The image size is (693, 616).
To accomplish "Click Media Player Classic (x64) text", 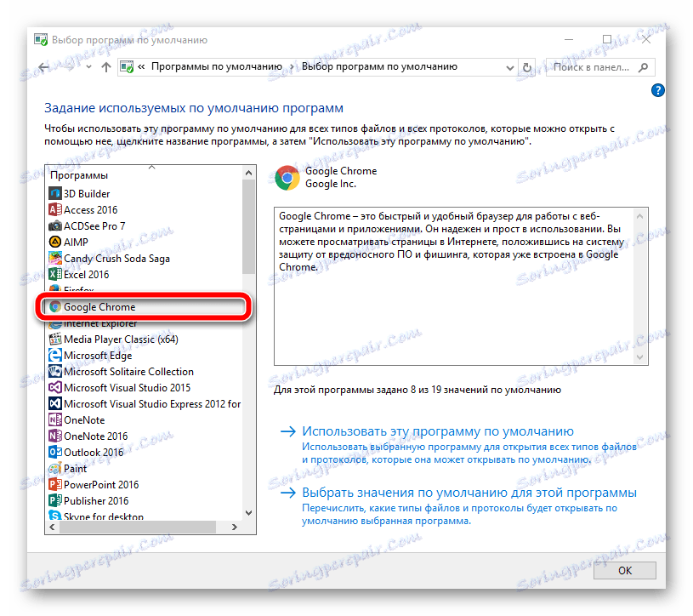I will (x=121, y=339).
